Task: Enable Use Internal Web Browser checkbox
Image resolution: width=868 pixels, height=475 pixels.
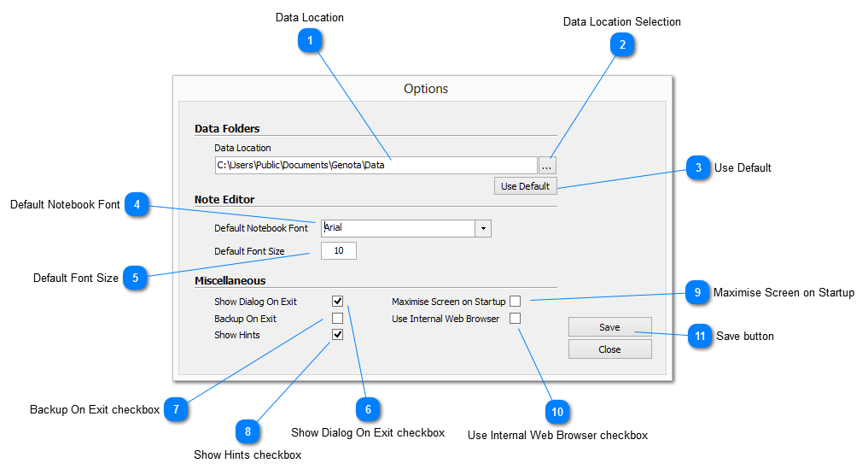Action: 515,319
